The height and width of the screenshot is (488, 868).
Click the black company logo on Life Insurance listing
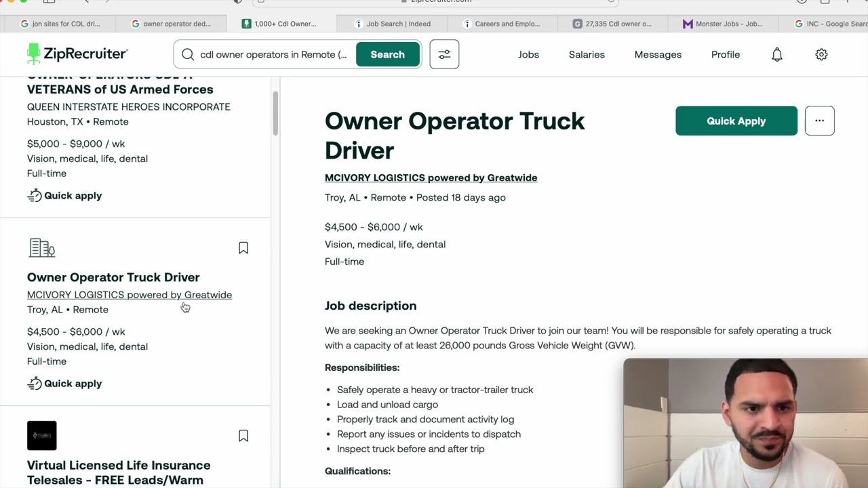tap(42, 436)
